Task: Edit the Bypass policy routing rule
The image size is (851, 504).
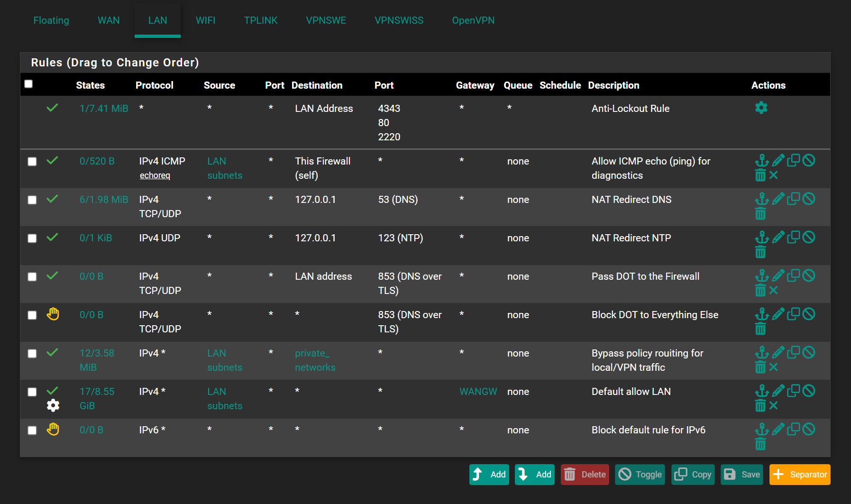Action: pos(778,352)
